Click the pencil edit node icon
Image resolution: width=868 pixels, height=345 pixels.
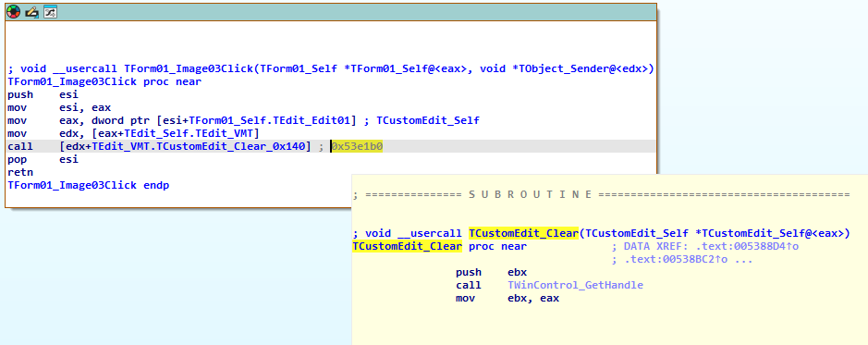coord(31,12)
